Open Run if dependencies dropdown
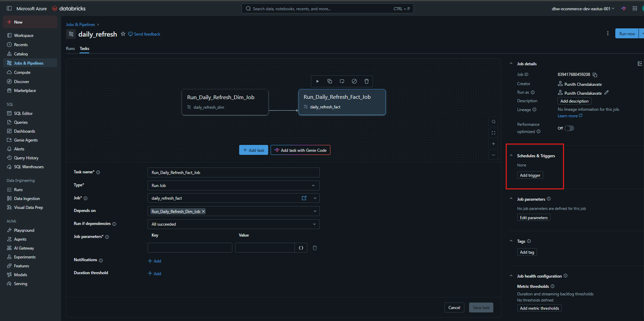644x321 pixels. click(233, 224)
